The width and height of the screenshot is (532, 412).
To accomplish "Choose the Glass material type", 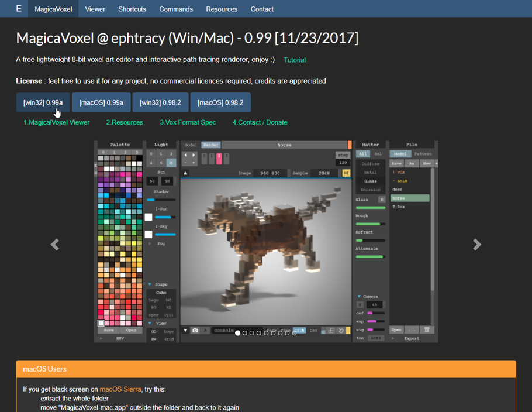I will pyautogui.click(x=370, y=181).
